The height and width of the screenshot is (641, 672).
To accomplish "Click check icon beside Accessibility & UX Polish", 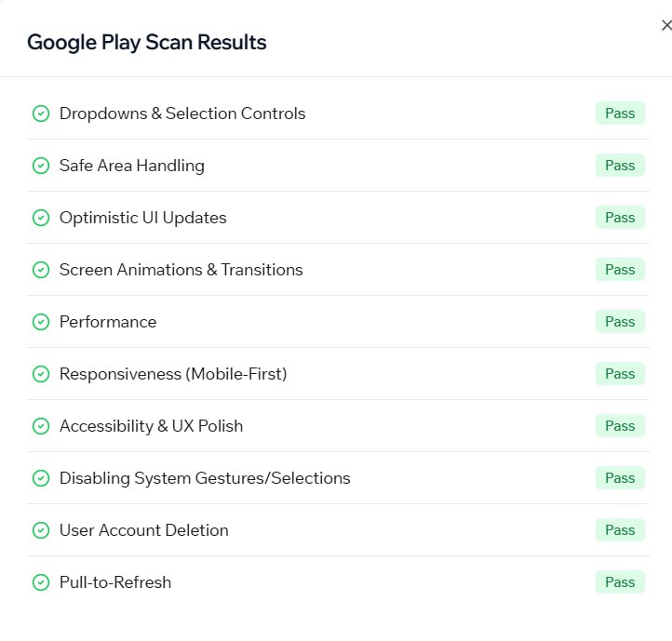I will click(40, 426).
